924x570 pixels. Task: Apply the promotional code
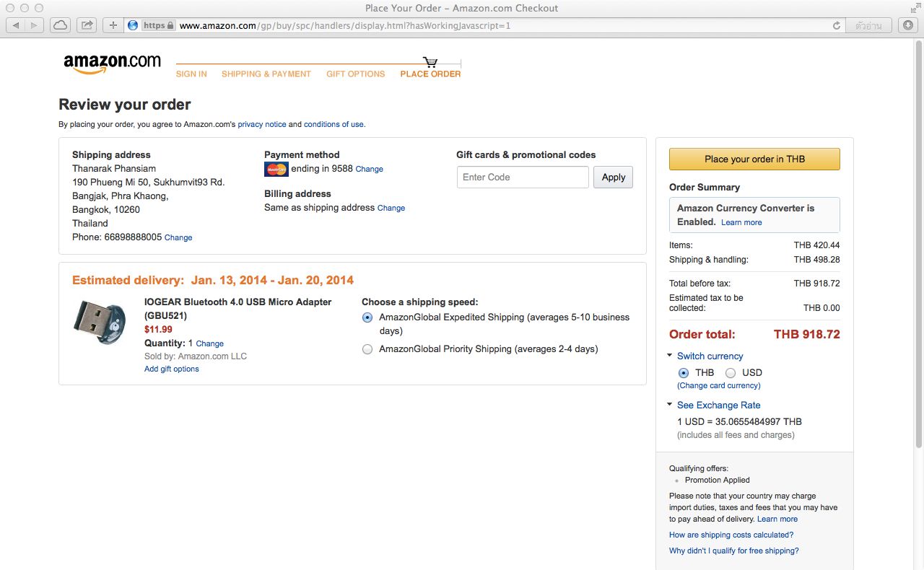[x=613, y=177]
